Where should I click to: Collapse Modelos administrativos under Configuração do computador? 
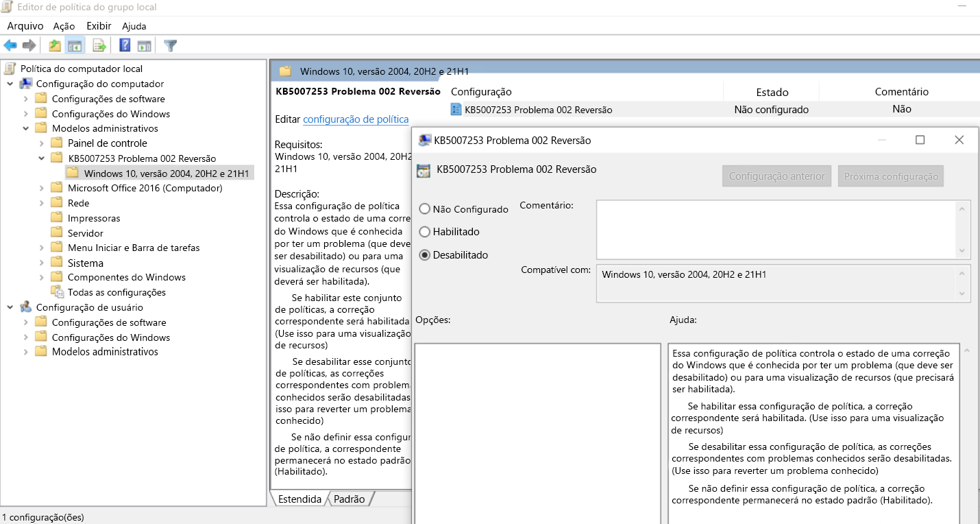tap(25, 128)
